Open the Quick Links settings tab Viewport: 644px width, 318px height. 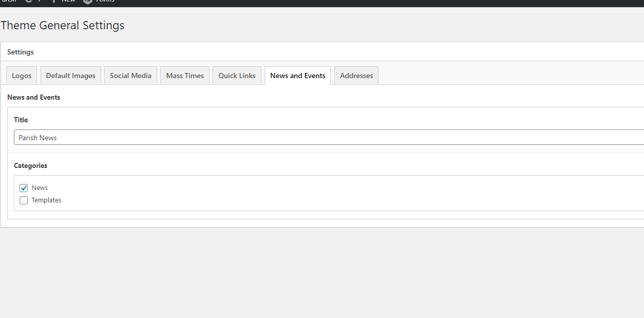[x=237, y=76]
